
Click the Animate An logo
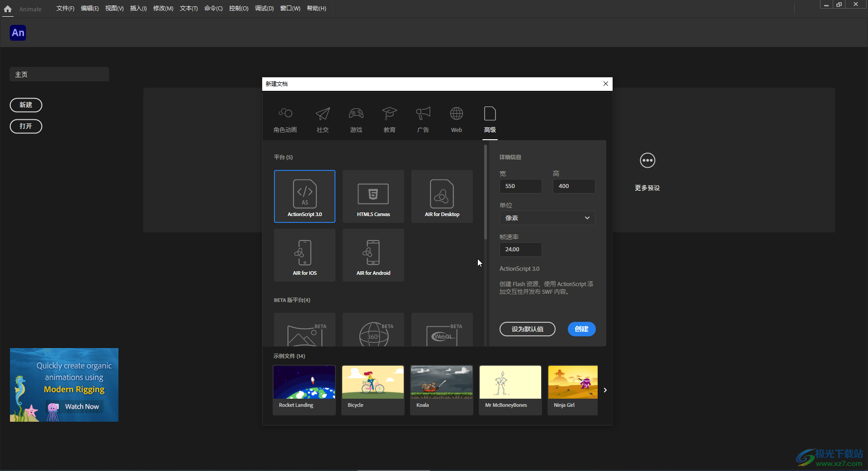pos(18,33)
